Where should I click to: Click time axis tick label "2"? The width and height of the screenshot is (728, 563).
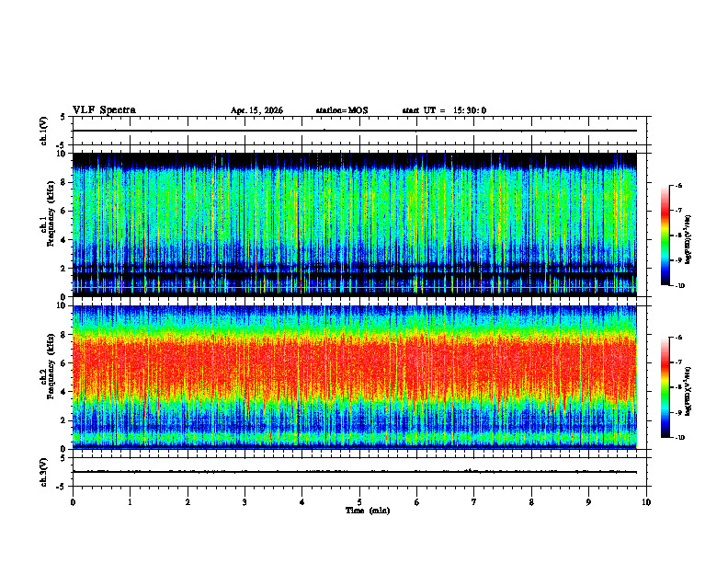(188, 502)
